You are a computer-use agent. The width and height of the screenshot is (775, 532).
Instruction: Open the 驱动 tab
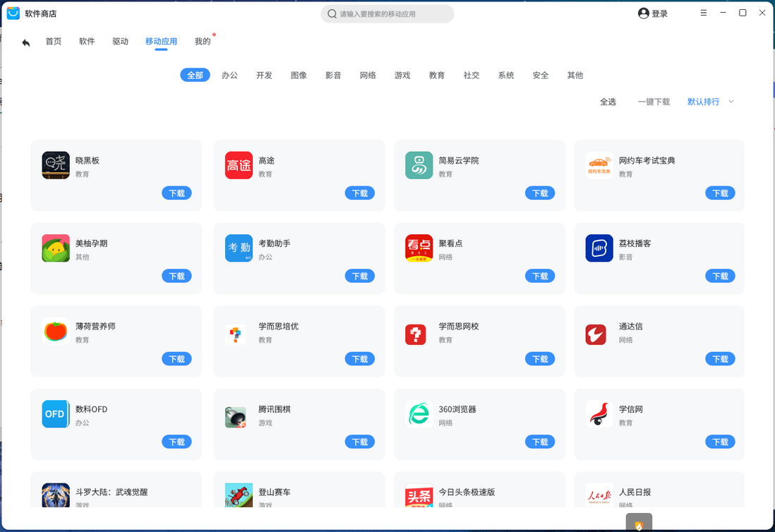[120, 41]
